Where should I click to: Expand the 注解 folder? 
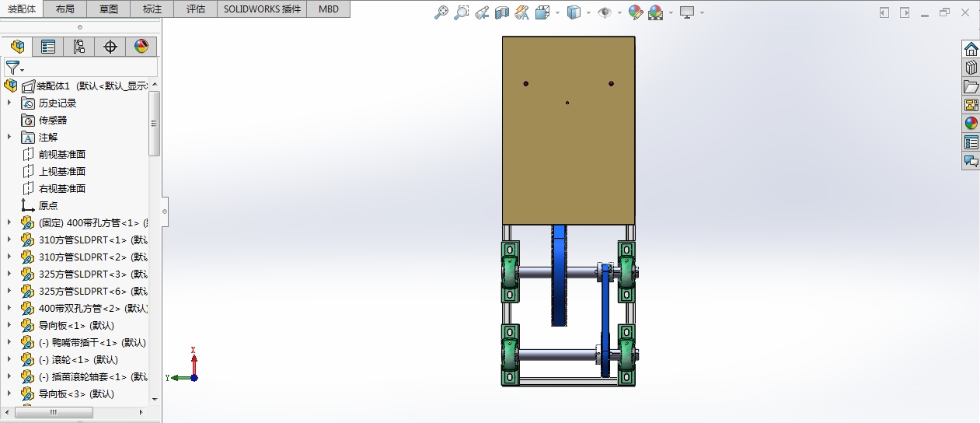click(x=9, y=137)
